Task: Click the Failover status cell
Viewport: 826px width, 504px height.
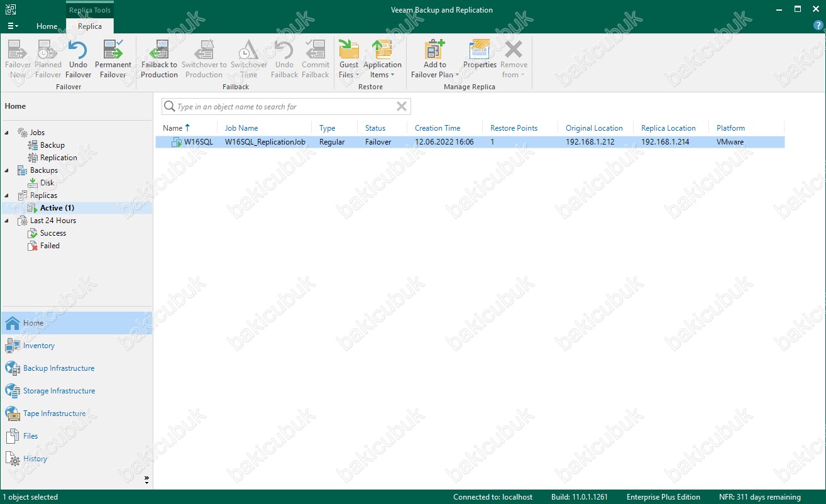Action: point(378,142)
